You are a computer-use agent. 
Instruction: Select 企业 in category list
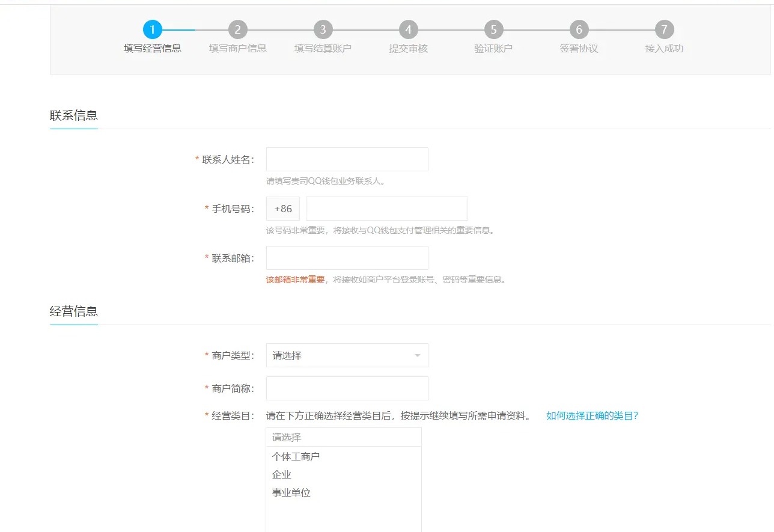[x=281, y=474]
